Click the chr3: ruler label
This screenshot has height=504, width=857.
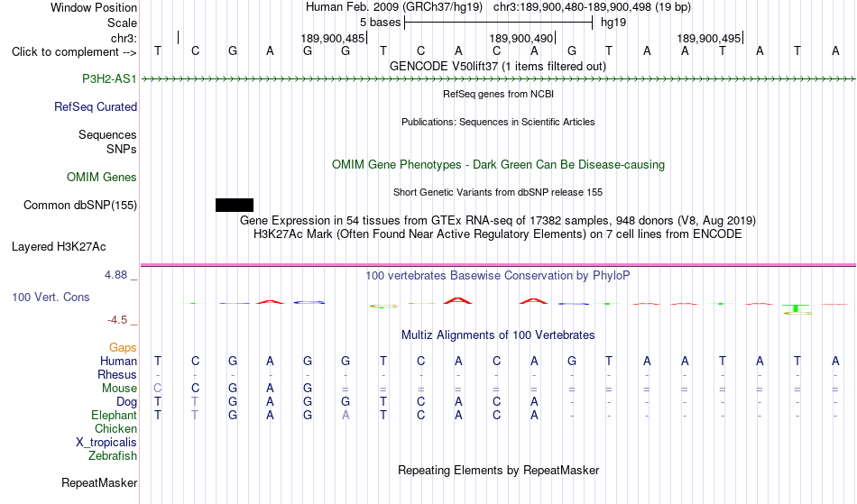pos(124,38)
